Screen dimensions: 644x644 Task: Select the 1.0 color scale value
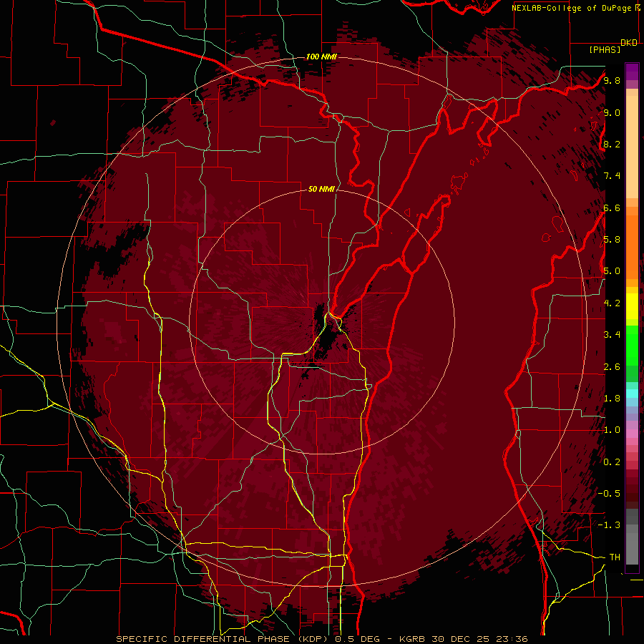(612, 430)
